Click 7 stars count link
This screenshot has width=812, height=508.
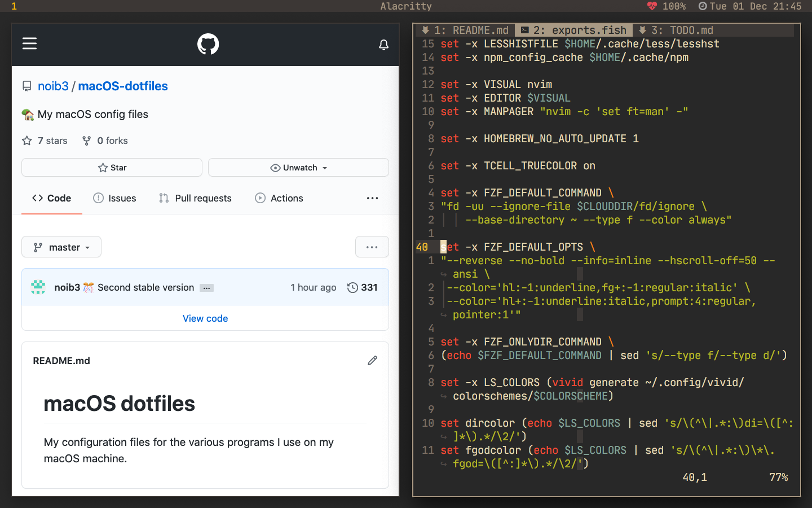click(52, 141)
